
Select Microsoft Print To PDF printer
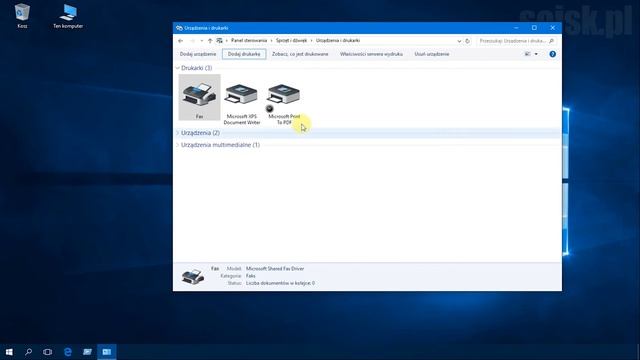pyautogui.click(x=284, y=104)
